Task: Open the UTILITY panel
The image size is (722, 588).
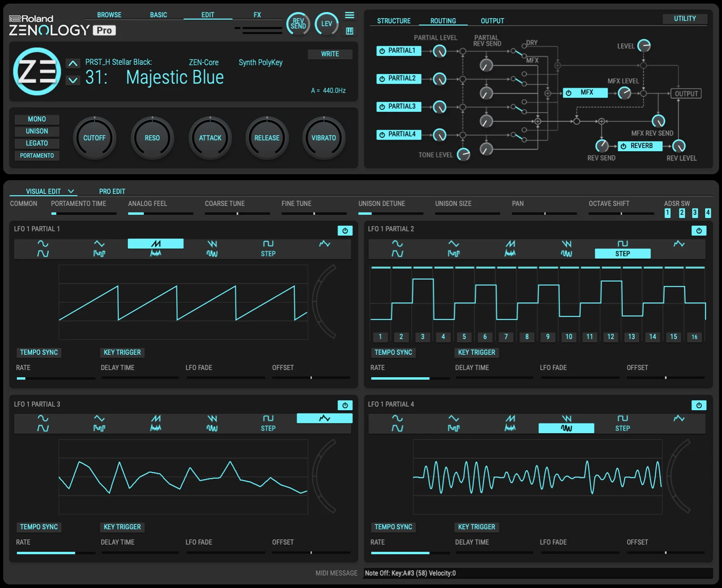Action: (x=684, y=19)
